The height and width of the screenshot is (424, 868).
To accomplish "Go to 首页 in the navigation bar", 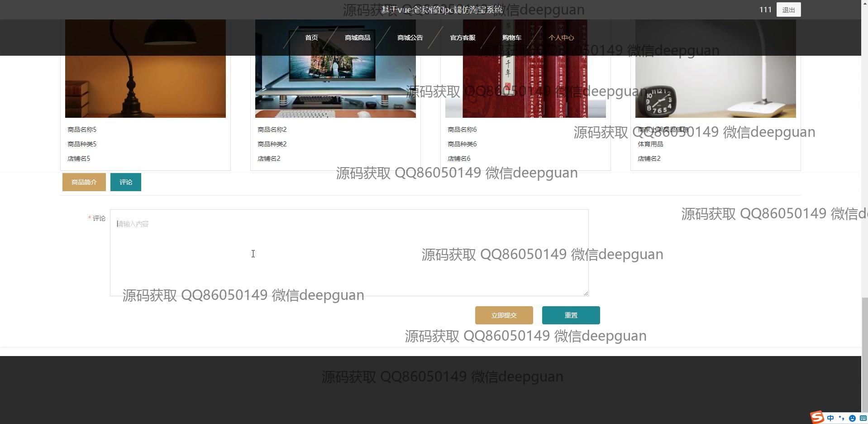I will tap(311, 38).
